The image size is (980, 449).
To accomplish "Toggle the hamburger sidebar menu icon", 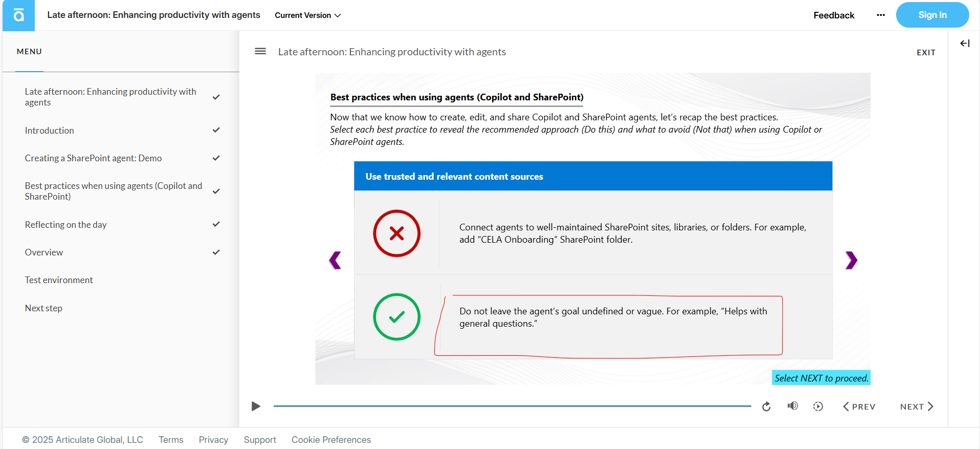I will [260, 51].
